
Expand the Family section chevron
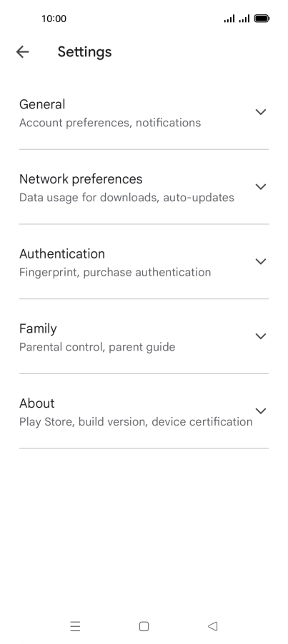(x=260, y=336)
